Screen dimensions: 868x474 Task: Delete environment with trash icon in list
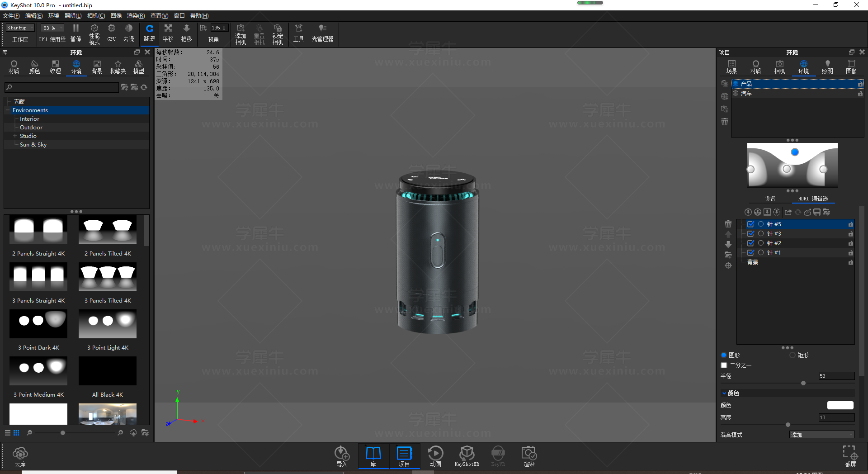click(x=725, y=122)
